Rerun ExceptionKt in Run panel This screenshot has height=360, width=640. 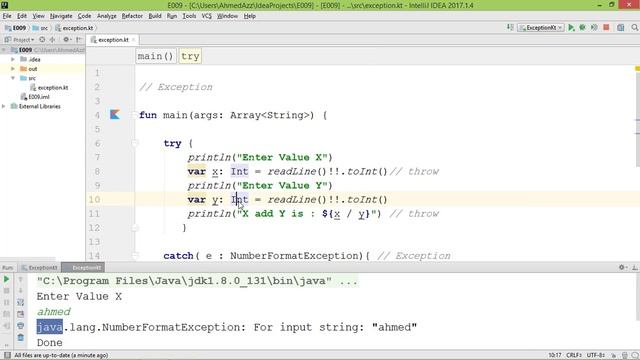click(6, 279)
